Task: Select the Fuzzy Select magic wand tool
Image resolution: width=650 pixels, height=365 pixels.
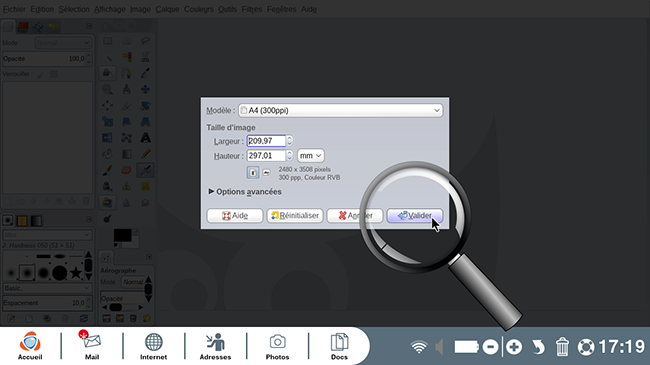Action: 108,57
